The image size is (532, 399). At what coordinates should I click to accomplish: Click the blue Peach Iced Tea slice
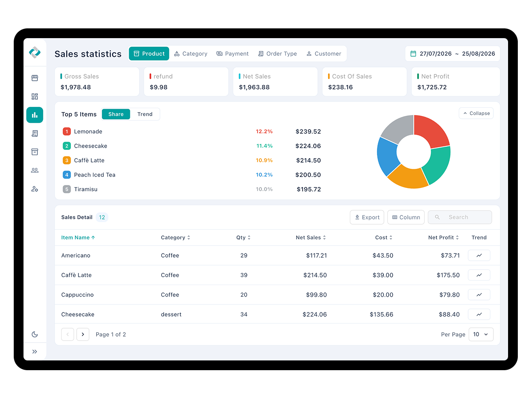(386, 156)
